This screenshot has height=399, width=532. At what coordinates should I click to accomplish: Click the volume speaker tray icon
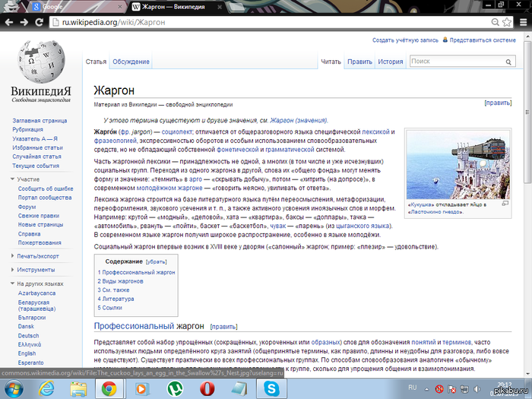tap(477, 389)
